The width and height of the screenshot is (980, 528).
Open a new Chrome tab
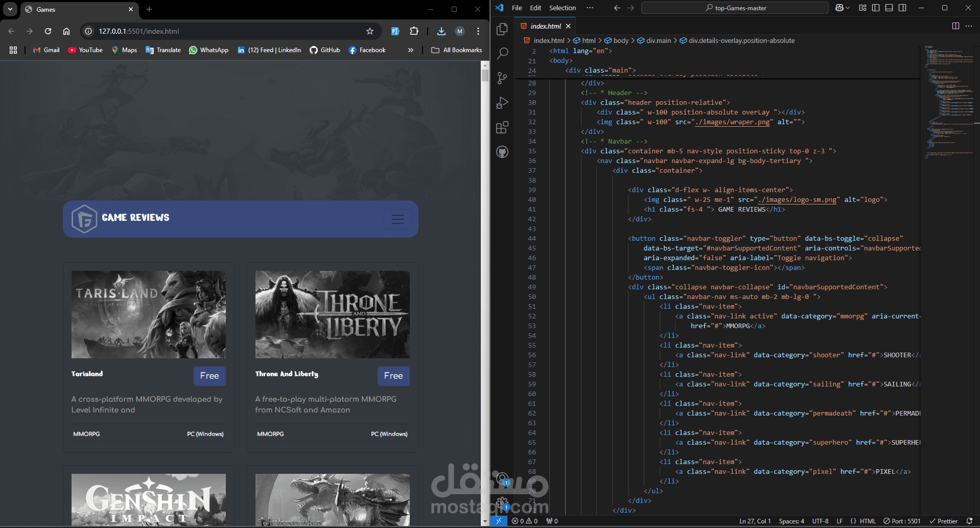[x=149, y=9]
